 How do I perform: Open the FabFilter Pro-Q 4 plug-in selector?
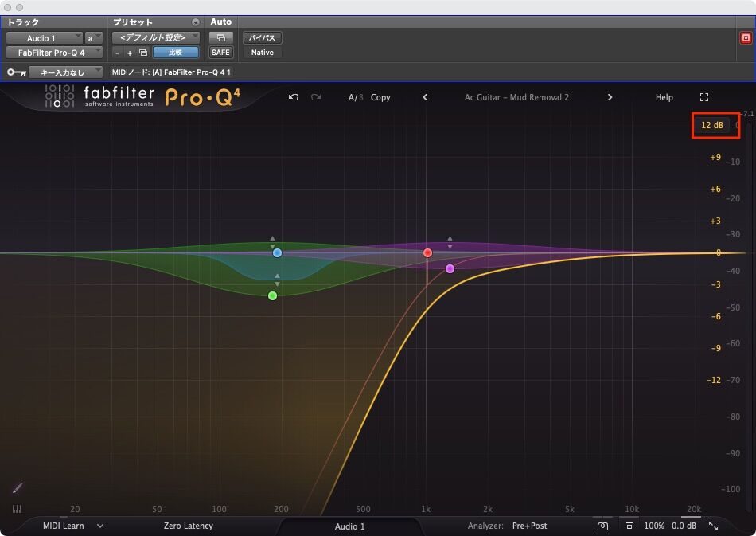(54, 52)
